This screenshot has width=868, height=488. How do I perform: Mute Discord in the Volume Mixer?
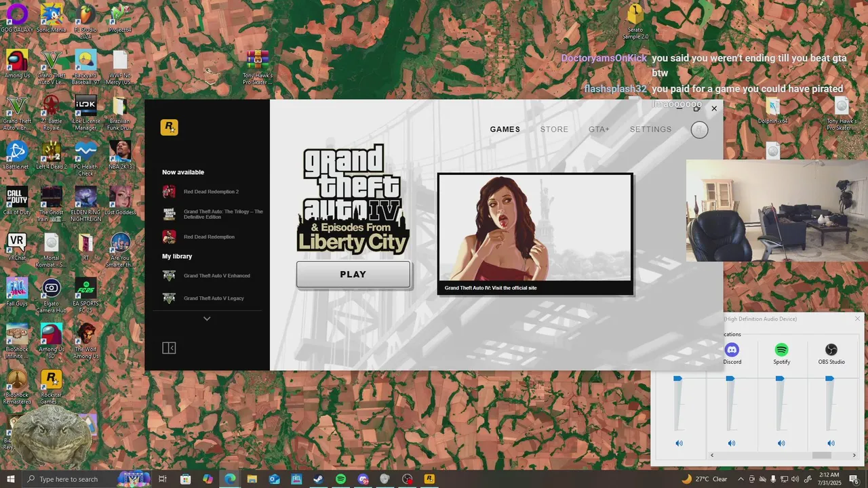(731, 443)
